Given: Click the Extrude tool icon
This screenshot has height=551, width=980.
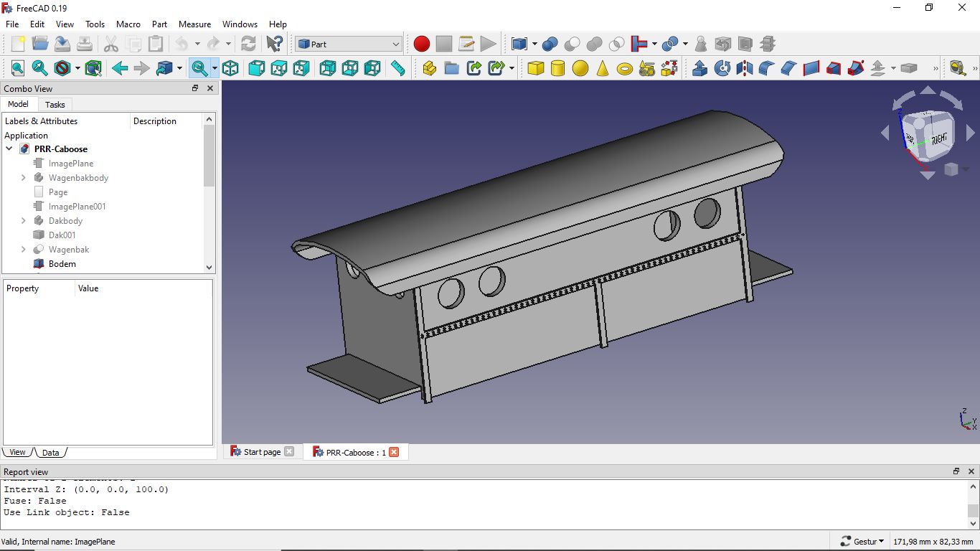Looking at the screenshot, I should pos(699,68).
